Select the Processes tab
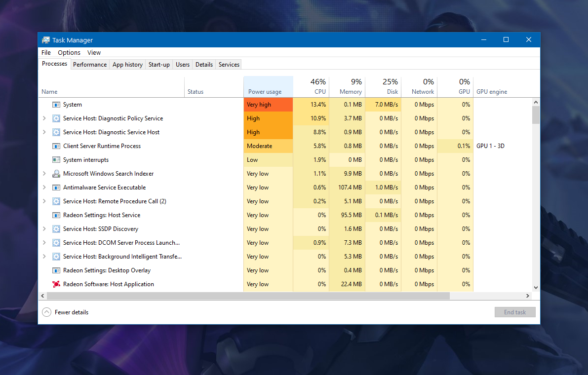The width and height of the screenshot is (588, 375). click(54, 64)
